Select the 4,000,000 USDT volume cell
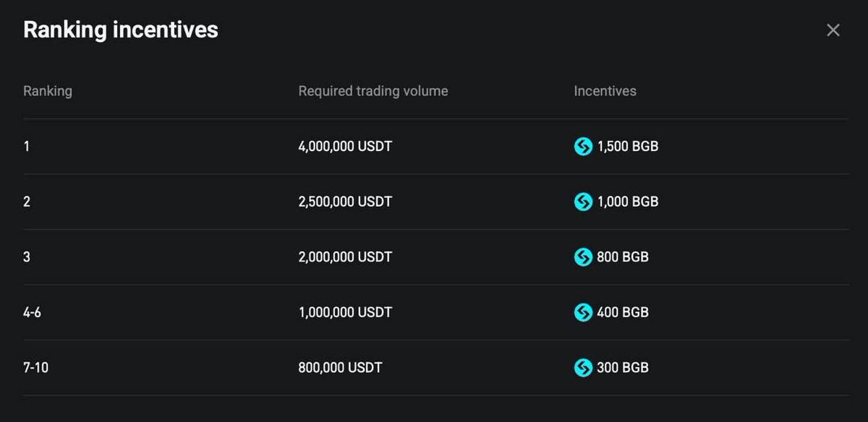Image resolution: width=868 pixels, height=422 pixels. click(x=345, y=147)
